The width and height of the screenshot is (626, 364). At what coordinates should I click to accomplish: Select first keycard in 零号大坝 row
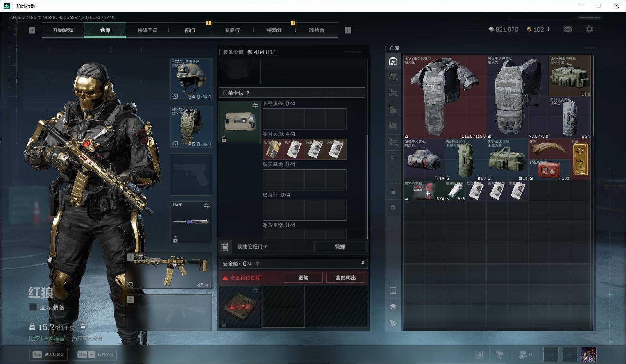(273, 150)
